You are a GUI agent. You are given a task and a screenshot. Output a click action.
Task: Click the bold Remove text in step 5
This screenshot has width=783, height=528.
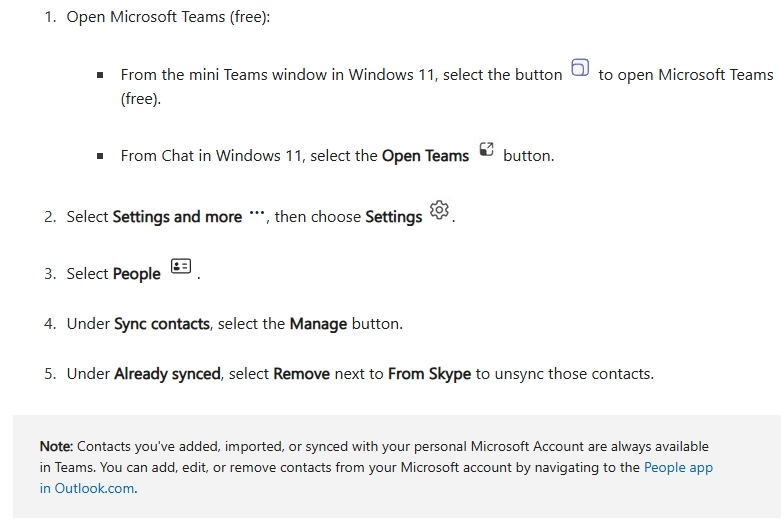301,374
